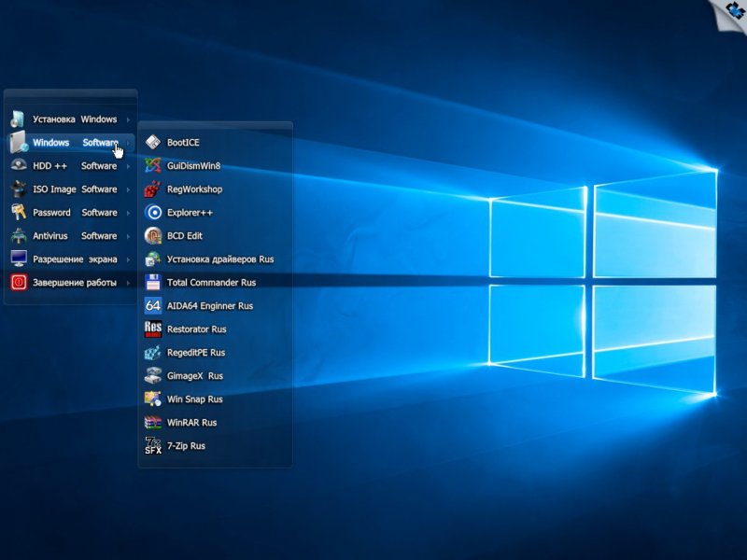Click the Windows Software drive icon
Screen dimensions: 747x560
pyautogui.click(x=19, y=142)
